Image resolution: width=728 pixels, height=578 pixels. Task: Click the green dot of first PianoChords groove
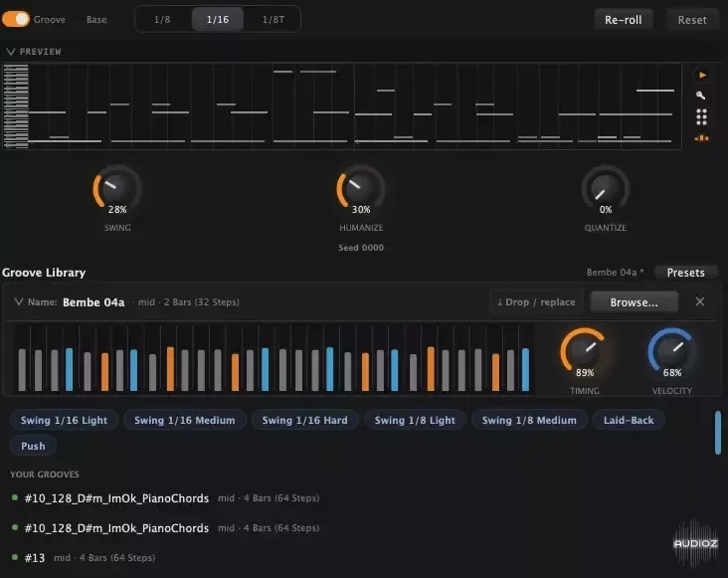[15, 497]
